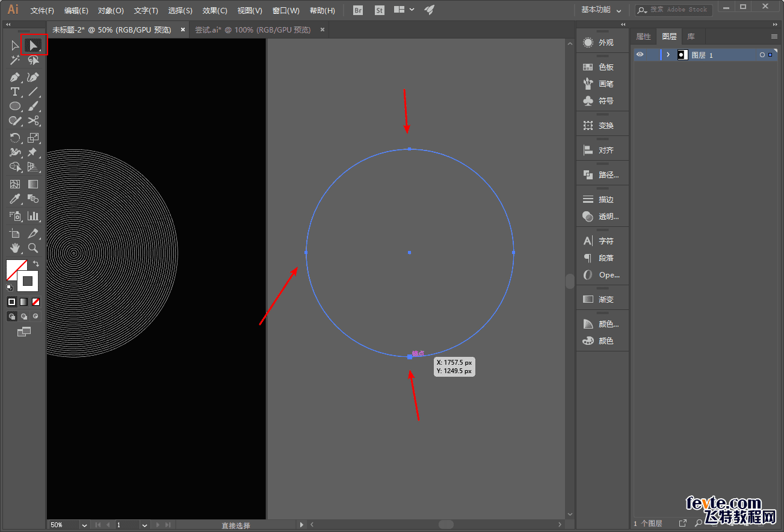
Task: Select the Hand tool
Action: [x=15, y=248]
